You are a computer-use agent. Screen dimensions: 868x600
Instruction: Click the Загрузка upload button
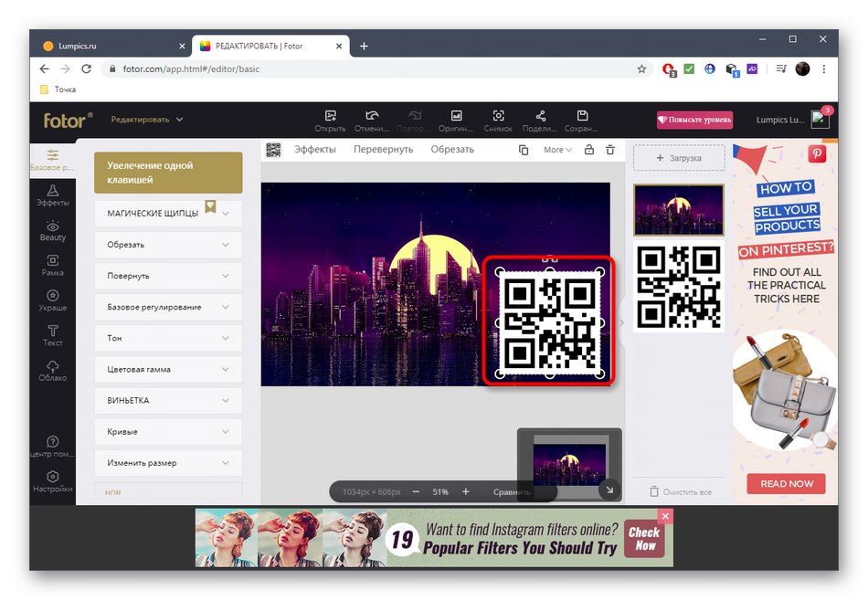679,158
